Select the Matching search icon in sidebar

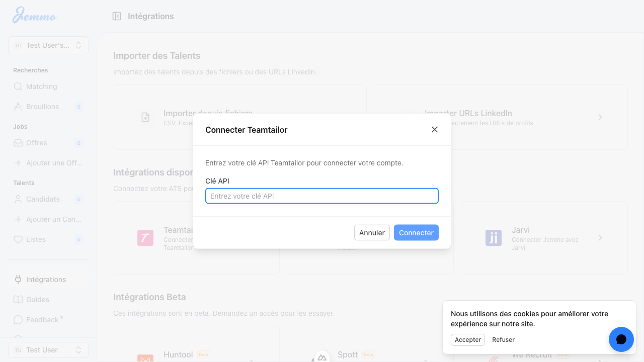click(17, 86)
